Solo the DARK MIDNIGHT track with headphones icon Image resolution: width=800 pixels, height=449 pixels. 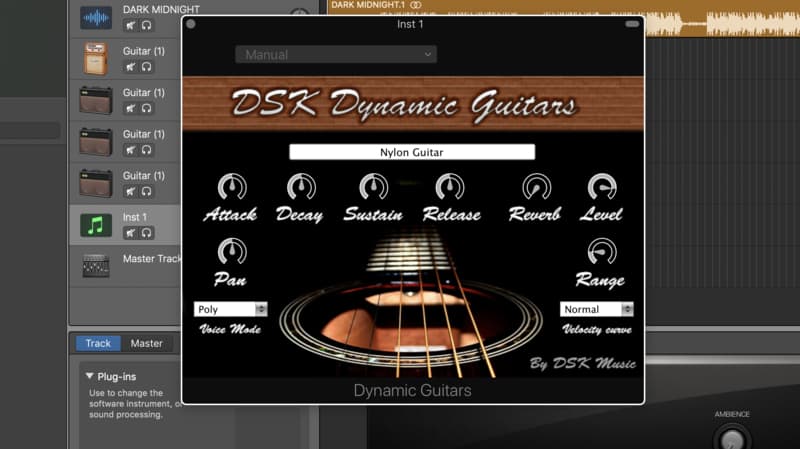(x=146, y=25)
